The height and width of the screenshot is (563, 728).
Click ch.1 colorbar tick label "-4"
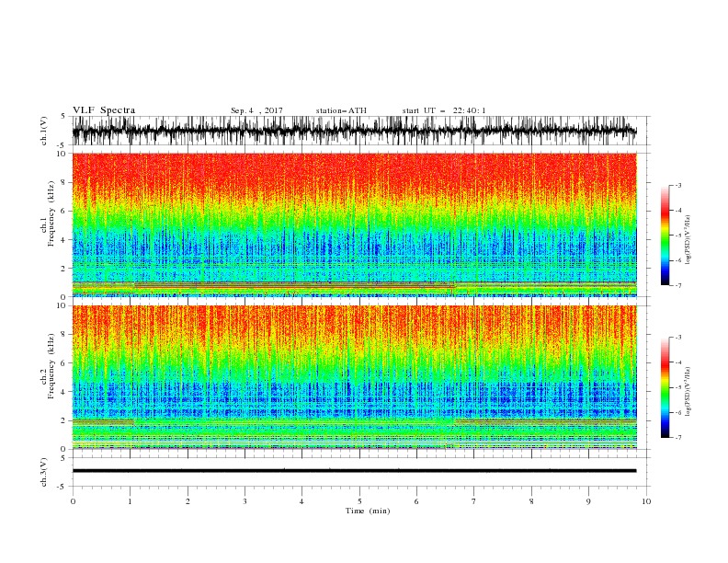tap(678, 211)
